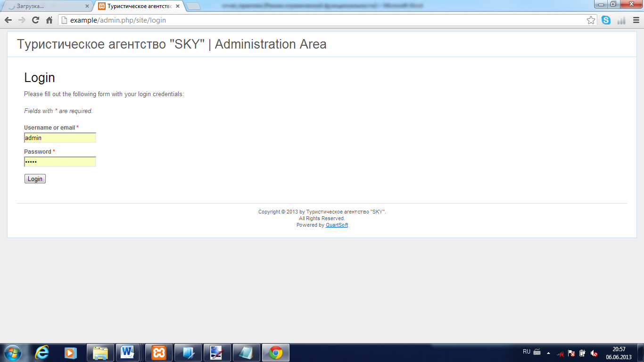Click the Show Desktop strip beside the clock

point(641,353)
